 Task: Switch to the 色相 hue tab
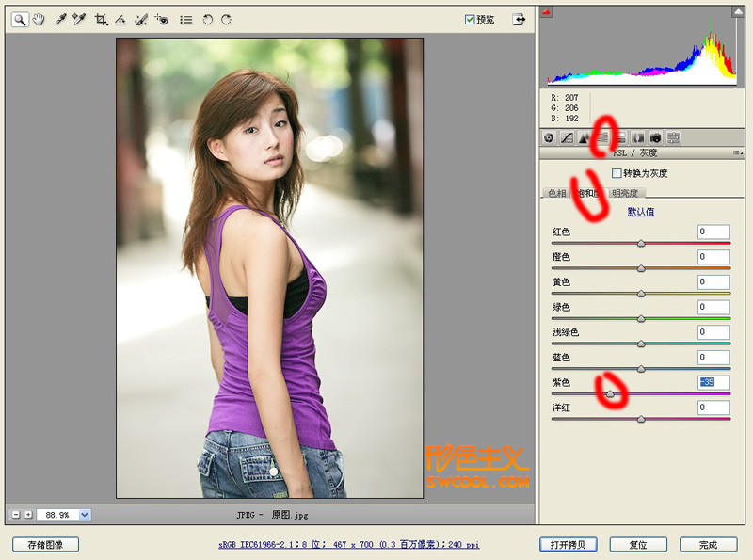tap(556, 193)
